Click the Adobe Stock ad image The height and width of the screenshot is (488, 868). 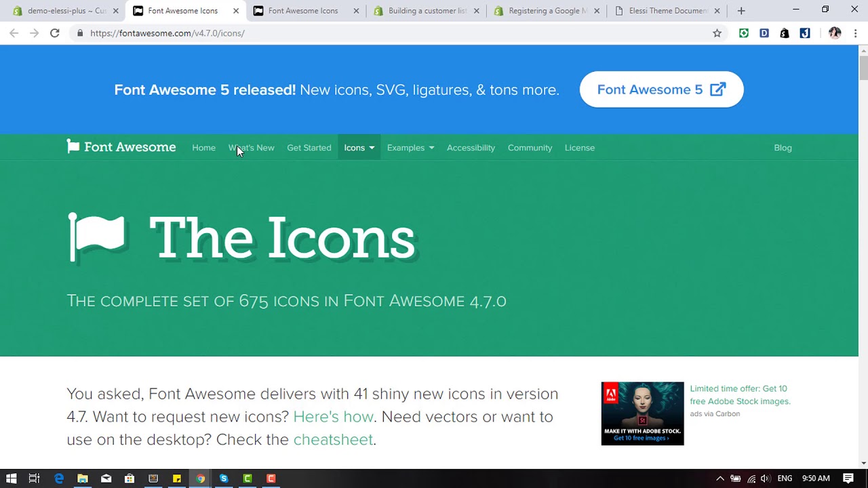[642, 413]
